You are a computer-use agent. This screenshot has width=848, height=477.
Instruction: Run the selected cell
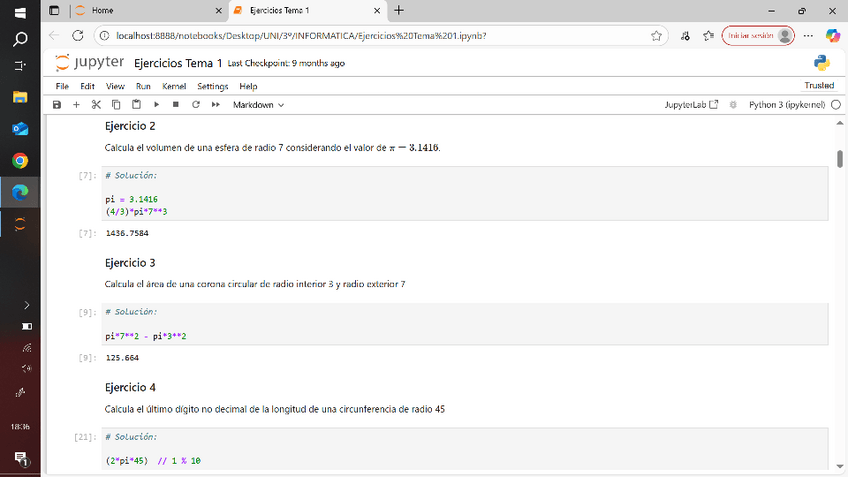pyautogui.click(x=156, y=105)
